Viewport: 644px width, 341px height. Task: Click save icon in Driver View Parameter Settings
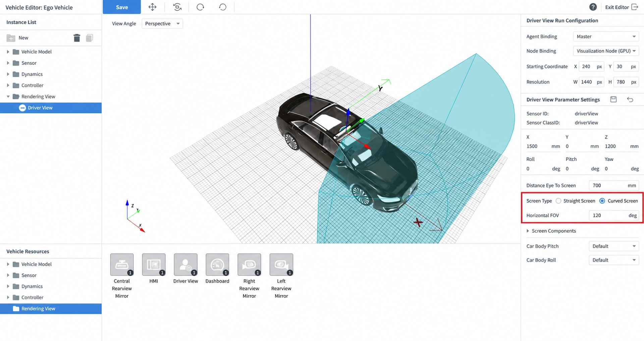[x=613, y=99]
